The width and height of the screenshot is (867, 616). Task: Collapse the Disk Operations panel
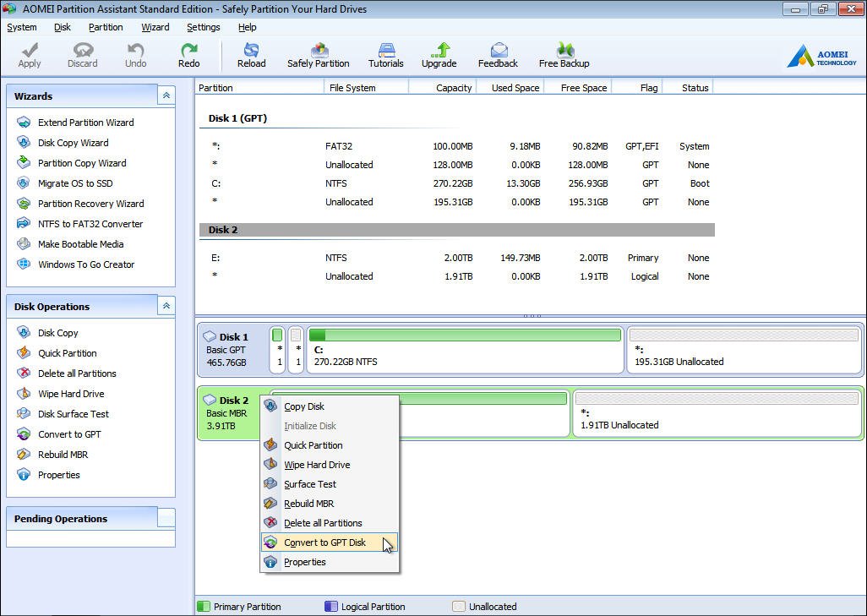point(166,307)
